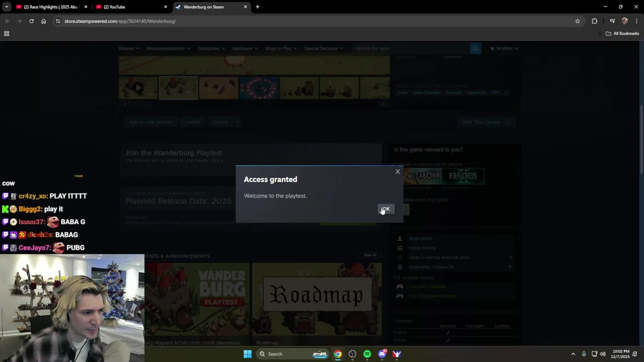The height and width of the screenshot is (362, 644).
Task: Open the red Y app in taskbar
Action: coord(396,354)
